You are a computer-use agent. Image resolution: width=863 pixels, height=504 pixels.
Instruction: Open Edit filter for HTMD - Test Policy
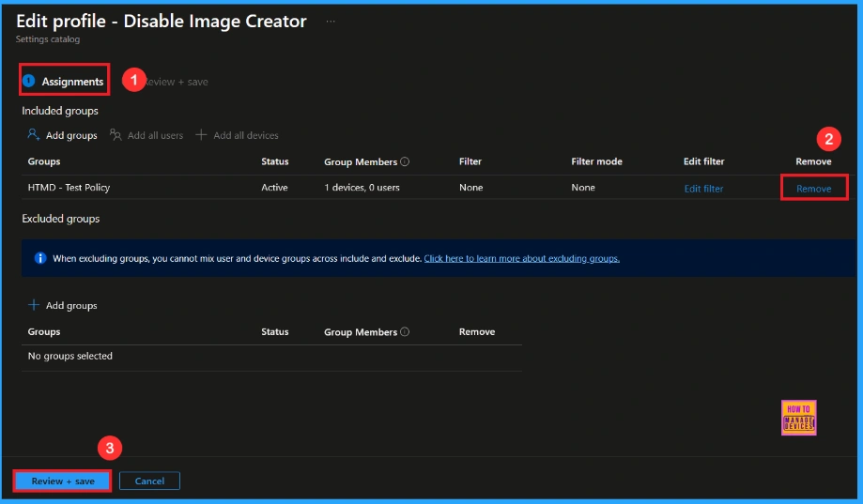coord(703,188)
